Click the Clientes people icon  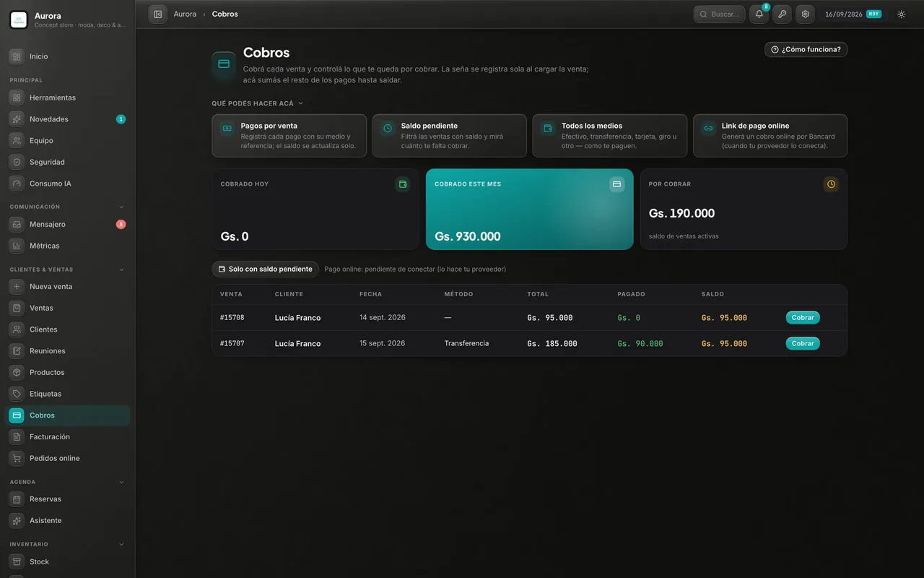pos(17,329)
